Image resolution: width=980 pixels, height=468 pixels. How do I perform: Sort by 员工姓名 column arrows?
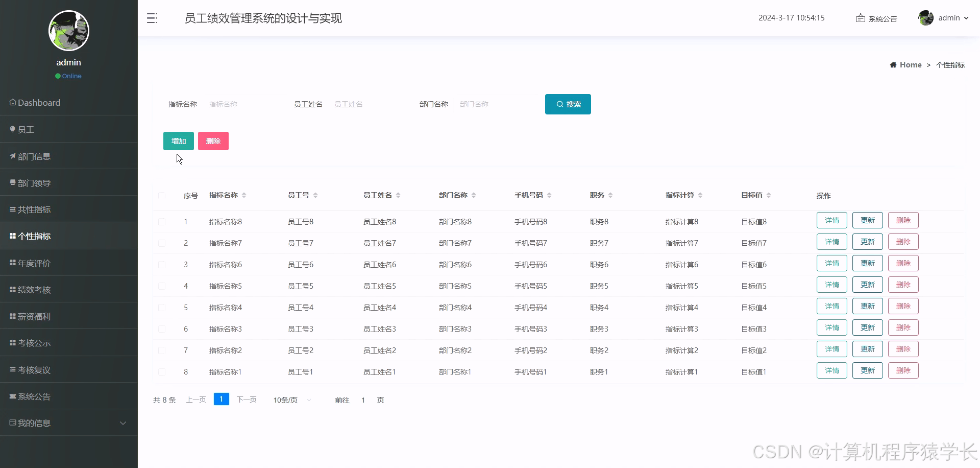(398, 195)
